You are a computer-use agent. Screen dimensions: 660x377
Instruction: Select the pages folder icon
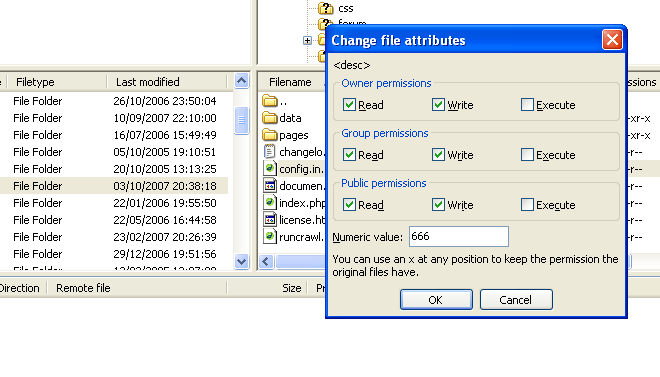click(269, 135)
